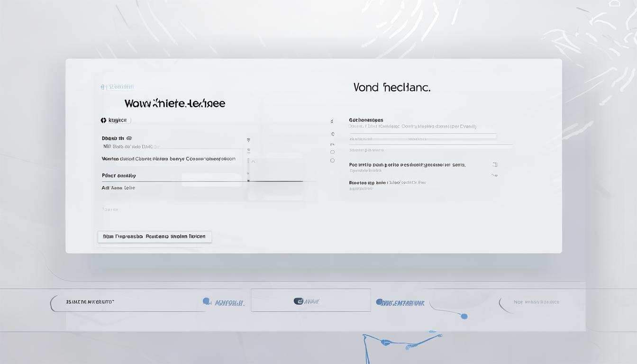Click the round icon beside the Kugiron tag
This screenshot has width=637, height=364.
(x=103, y=120)
